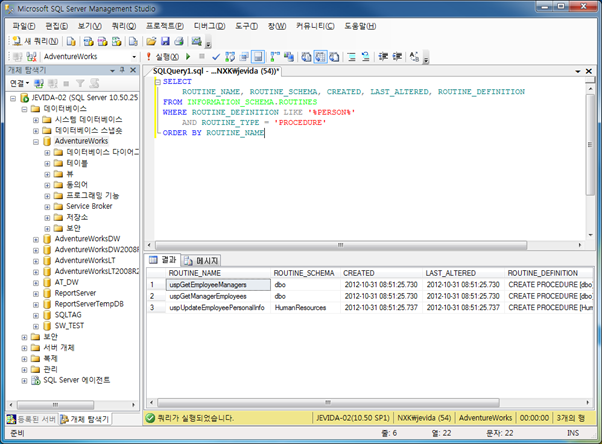
Task: Uncomment the selected lines icon
Action: 366,57
